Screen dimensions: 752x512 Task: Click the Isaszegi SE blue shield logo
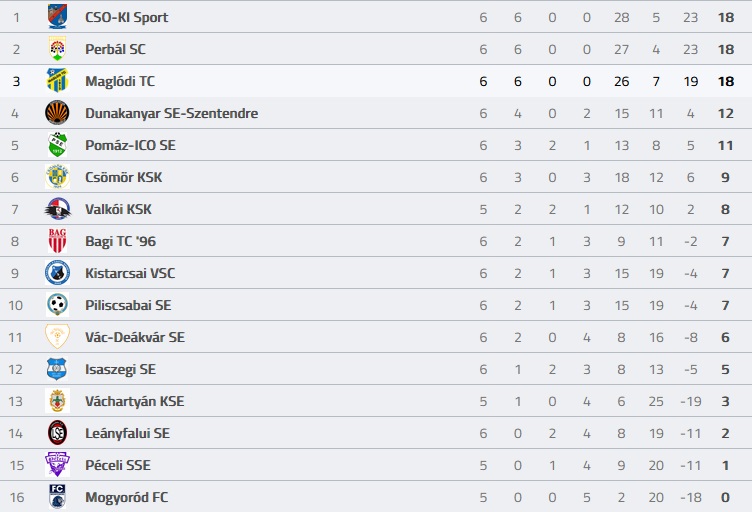57,369
